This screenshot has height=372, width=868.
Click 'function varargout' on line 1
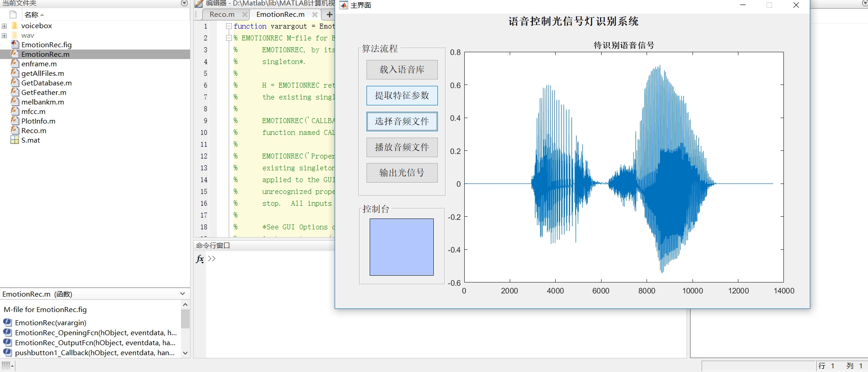pyautogui.click(x=271, y=26)
